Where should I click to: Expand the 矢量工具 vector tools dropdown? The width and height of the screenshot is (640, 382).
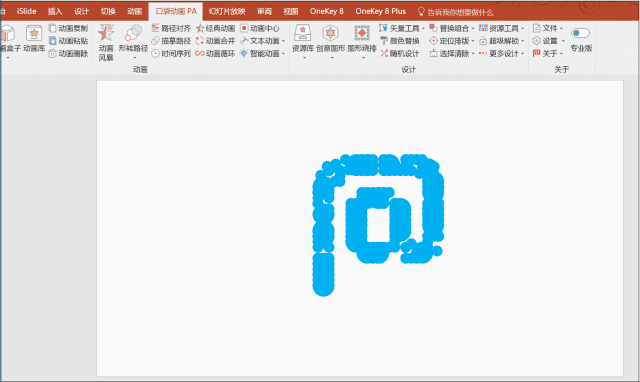(423, 28)
